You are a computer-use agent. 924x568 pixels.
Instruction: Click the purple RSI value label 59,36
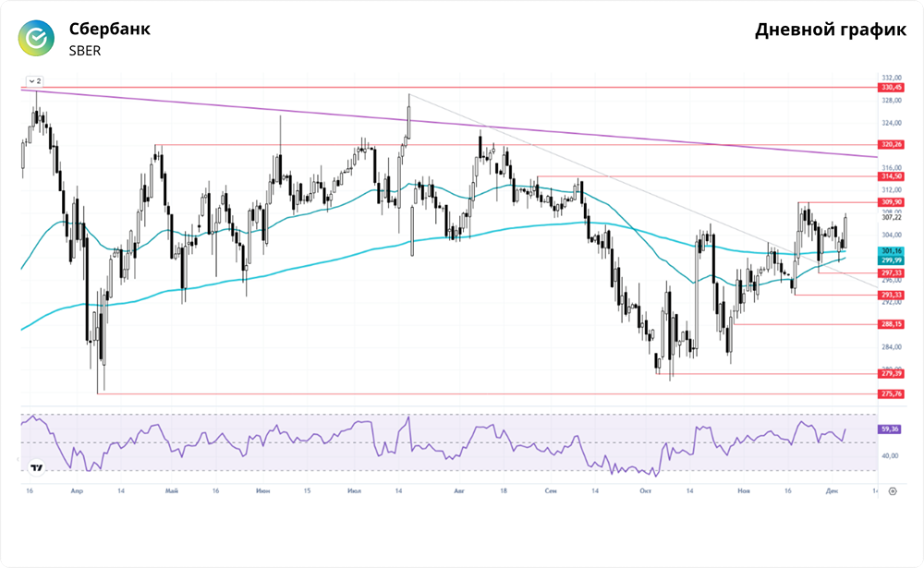coord(891,429)
